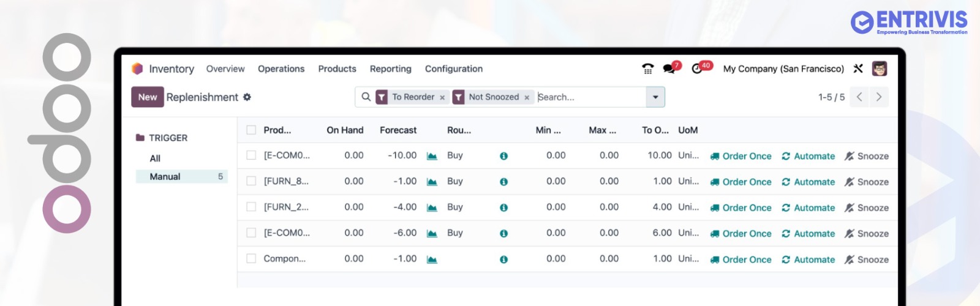Viewport: 980px width, 306px height.
Task: Open the user avatar menu
Action: 880,69
